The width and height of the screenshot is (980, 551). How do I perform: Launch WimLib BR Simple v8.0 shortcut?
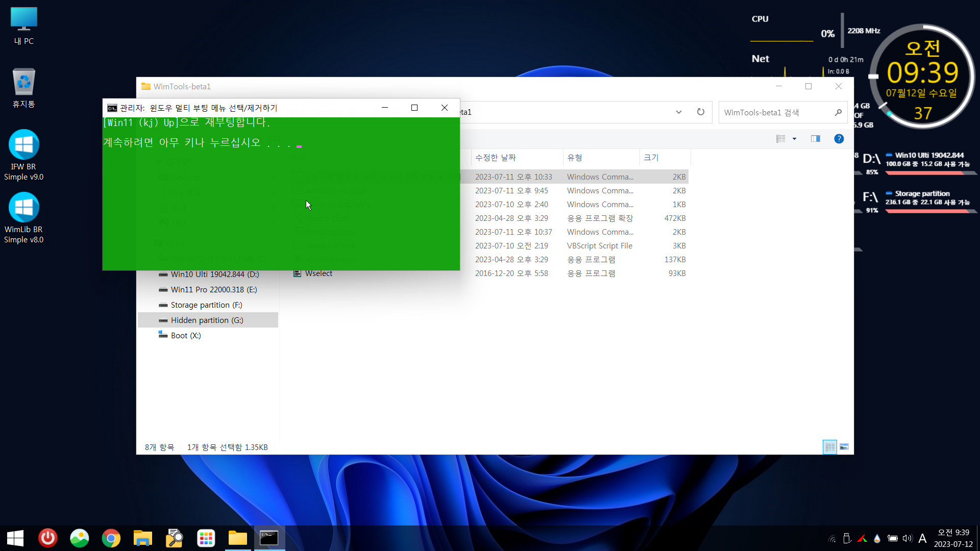click(x=23, y=217)
